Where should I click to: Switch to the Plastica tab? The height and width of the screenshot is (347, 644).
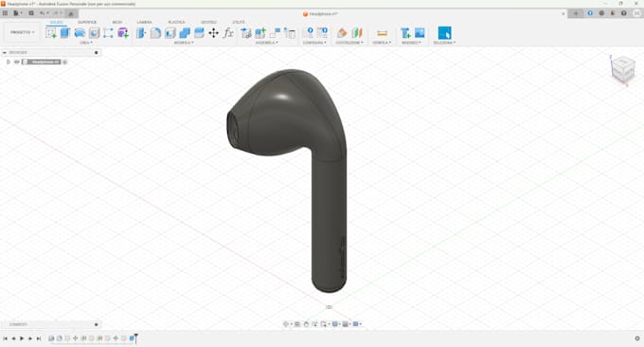click(176, 22)
